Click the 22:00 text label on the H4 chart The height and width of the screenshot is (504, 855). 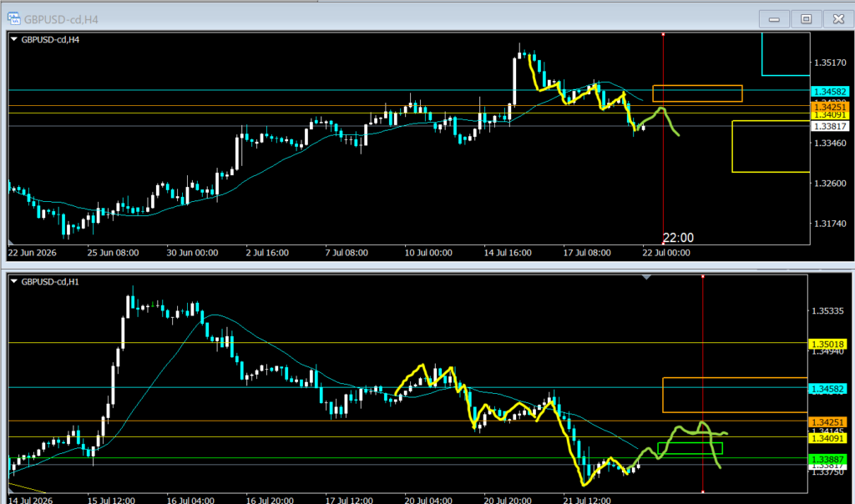(x=678, y=238)
